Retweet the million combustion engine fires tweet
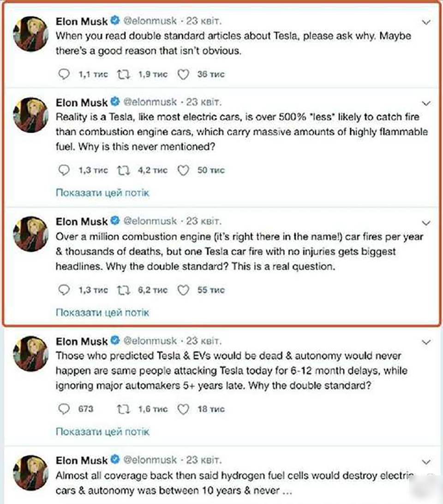This screenshot has height=504, width=443. pyautogui.click(x=123, y=290)
